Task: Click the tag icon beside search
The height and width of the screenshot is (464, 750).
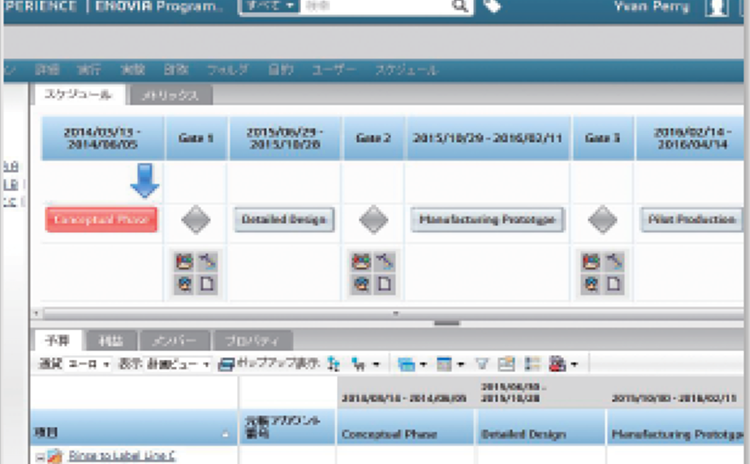Action: (492, 7)
